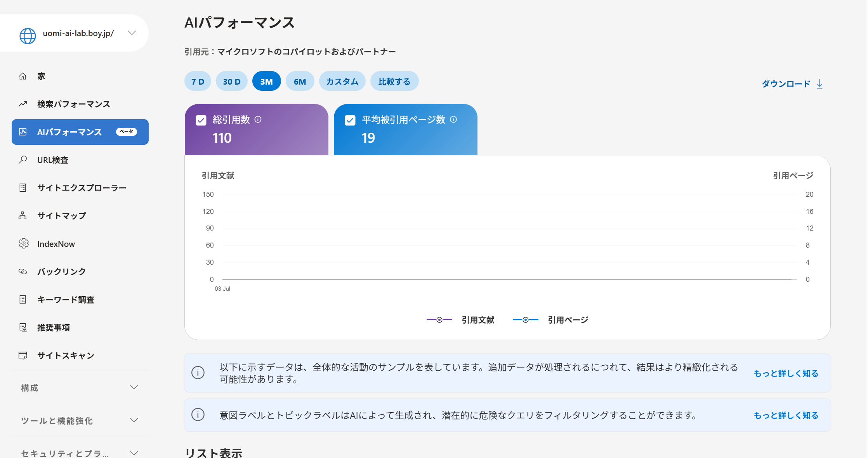Screen dimensions: 868x458
Task: Click the 引用文献 legend label
Action: pos(478,320)
